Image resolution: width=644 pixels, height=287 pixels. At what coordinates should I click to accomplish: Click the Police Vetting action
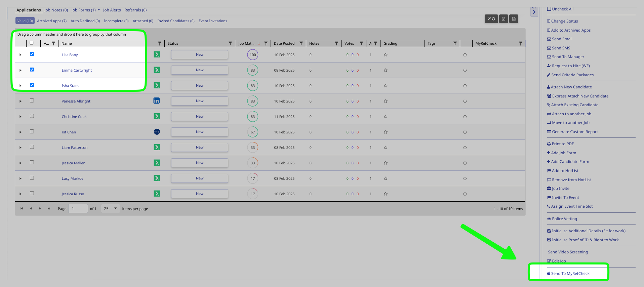tap(562, 219)
